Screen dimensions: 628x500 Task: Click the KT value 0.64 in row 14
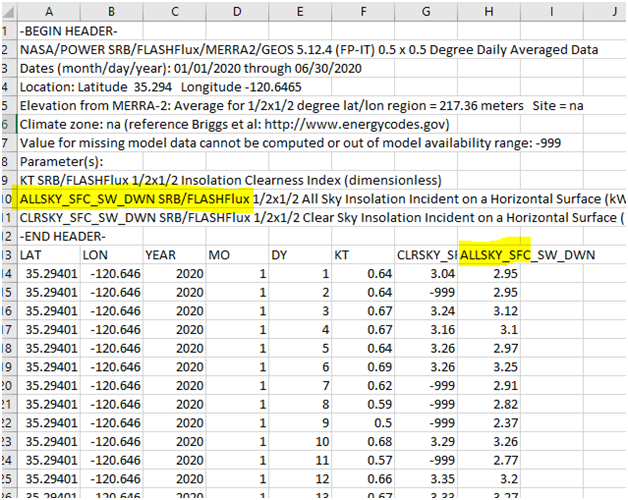(363, 274)
